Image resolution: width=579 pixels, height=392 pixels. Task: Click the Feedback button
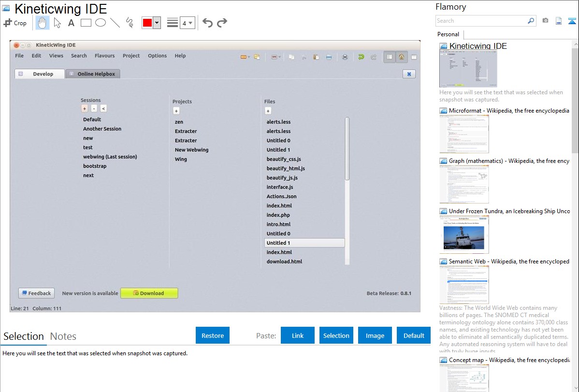(x=37, y=293)
